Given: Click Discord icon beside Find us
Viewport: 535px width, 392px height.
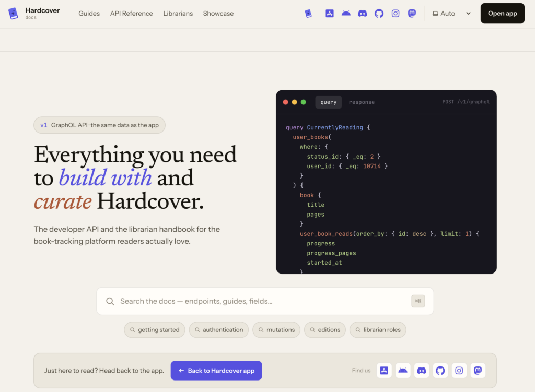Looking at the screenshot, I should (x=422, y=371).
